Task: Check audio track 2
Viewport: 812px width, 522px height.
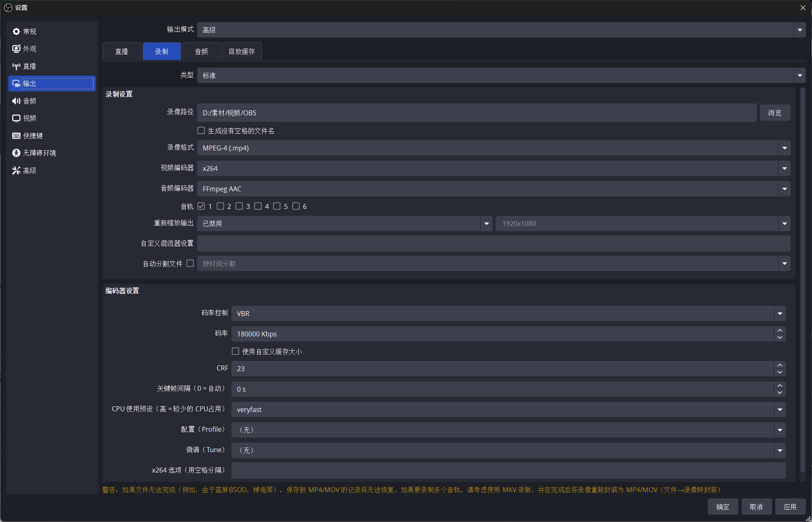Action: pos(220,206)
